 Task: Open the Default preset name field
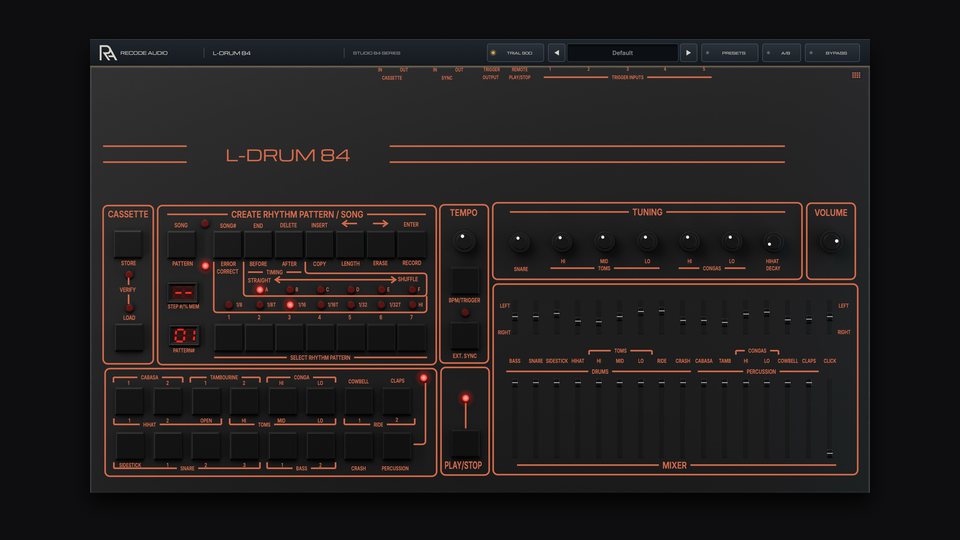(x=622, y=53)
